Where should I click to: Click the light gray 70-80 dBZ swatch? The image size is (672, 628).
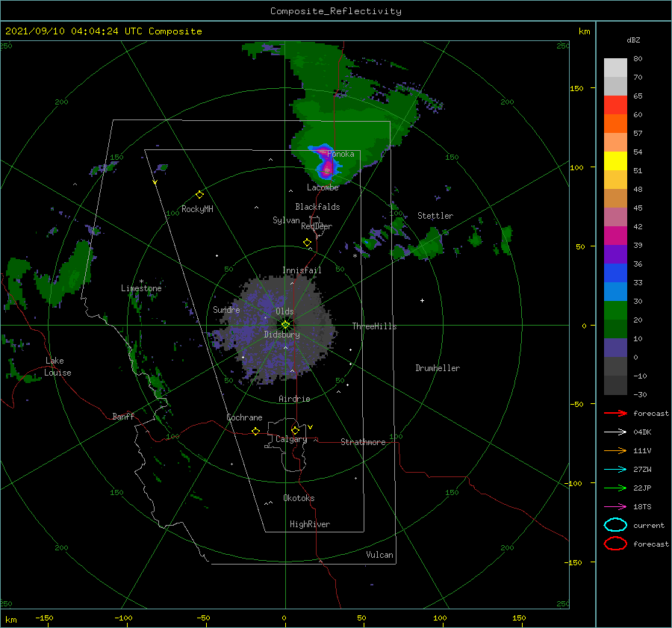point(615,68)
